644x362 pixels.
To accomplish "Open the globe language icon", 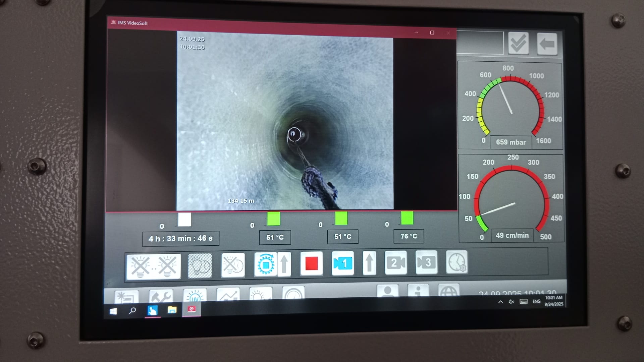I will pos(448,290).
